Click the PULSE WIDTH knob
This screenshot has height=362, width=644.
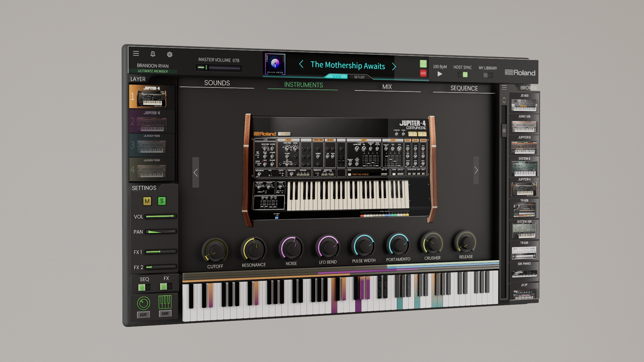pos(363,246)
